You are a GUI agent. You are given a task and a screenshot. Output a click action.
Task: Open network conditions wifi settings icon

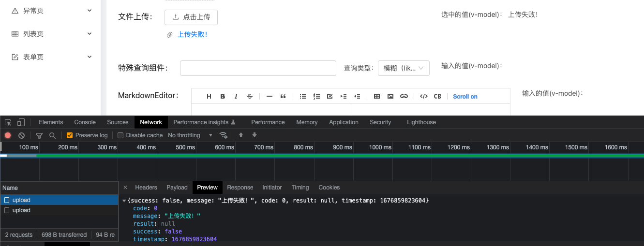(x=223, y=135)
